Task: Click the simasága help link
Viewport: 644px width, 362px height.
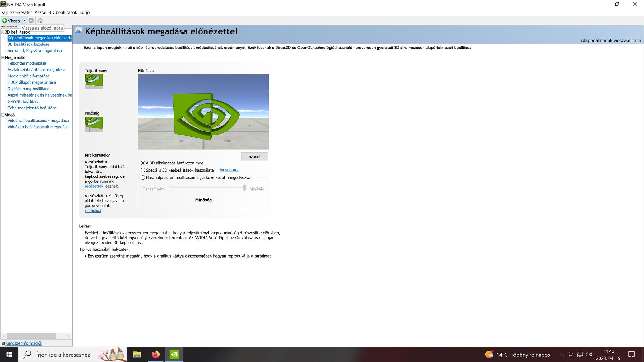Action: click(93, 210)
